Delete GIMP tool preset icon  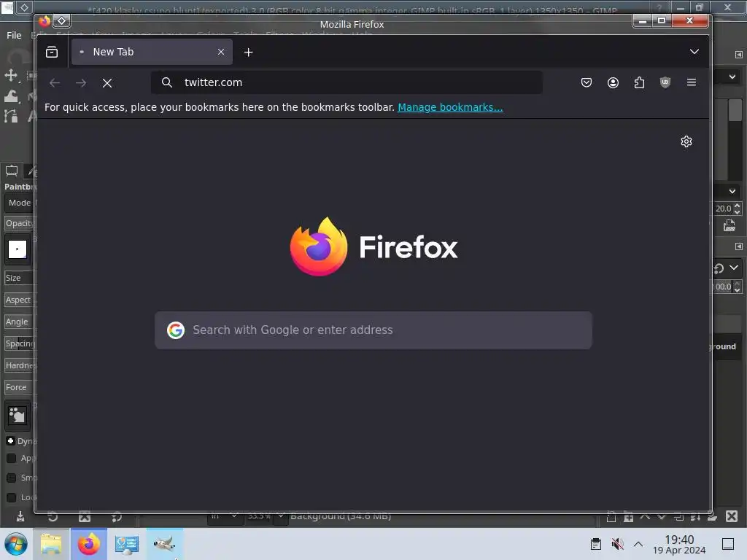click(x=85, y=516)
